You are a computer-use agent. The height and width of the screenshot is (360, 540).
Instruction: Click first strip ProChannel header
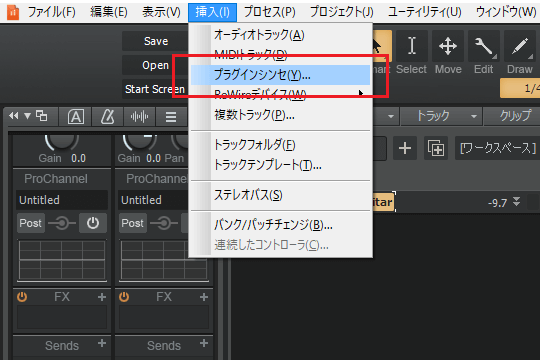pyautogui.click(x=56, y=178)
